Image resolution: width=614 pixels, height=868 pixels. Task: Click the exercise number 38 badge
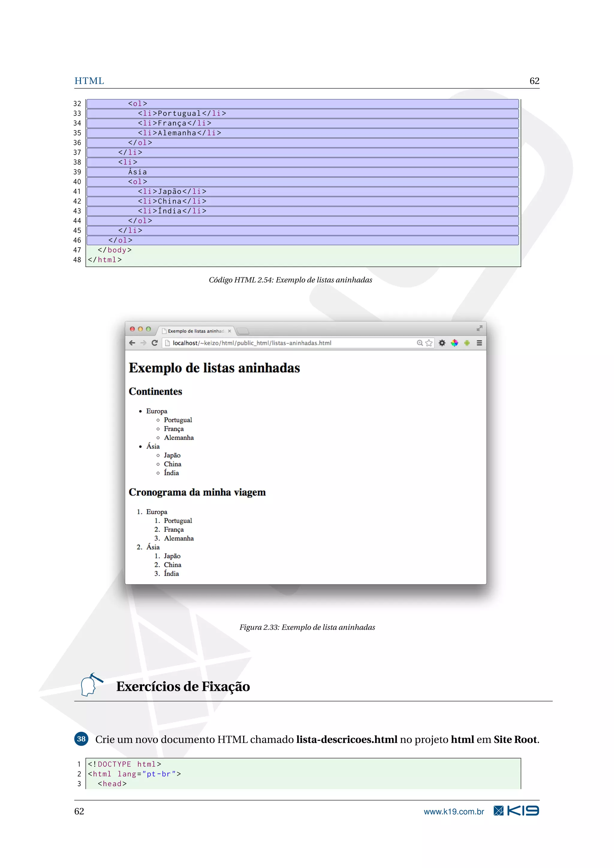pos(81,739)
